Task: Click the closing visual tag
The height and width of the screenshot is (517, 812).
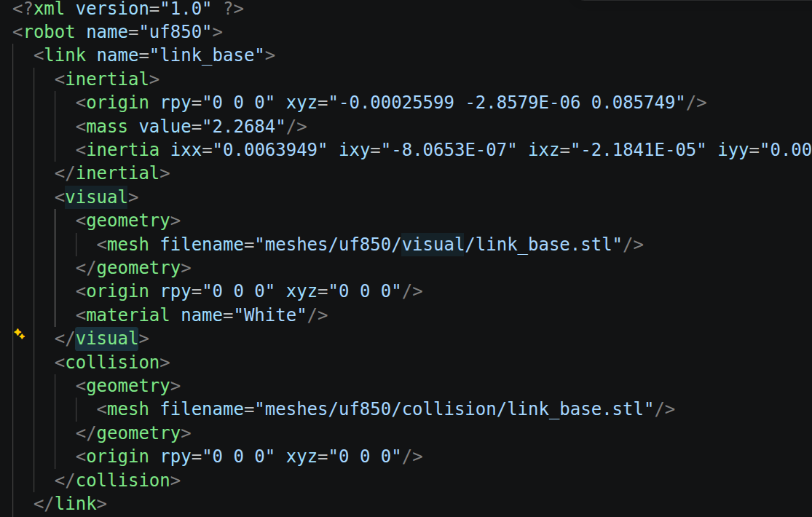Action: click(x=101, y=339)
